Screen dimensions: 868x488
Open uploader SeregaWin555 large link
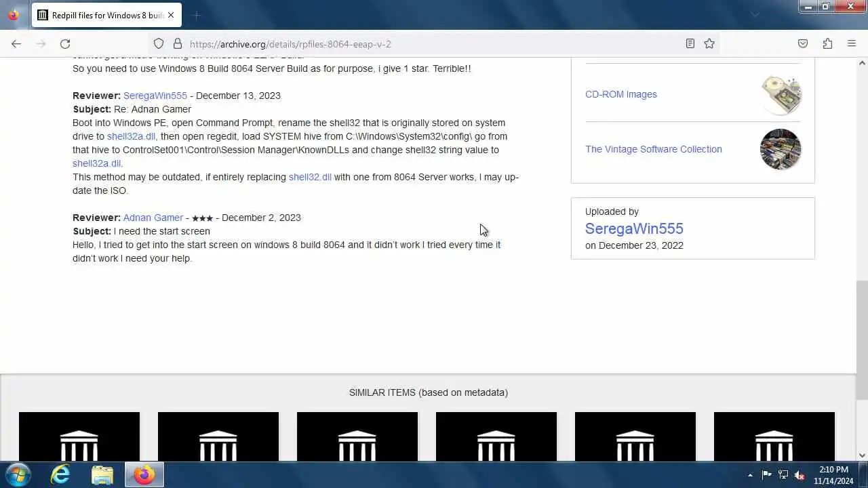[634, 228]
